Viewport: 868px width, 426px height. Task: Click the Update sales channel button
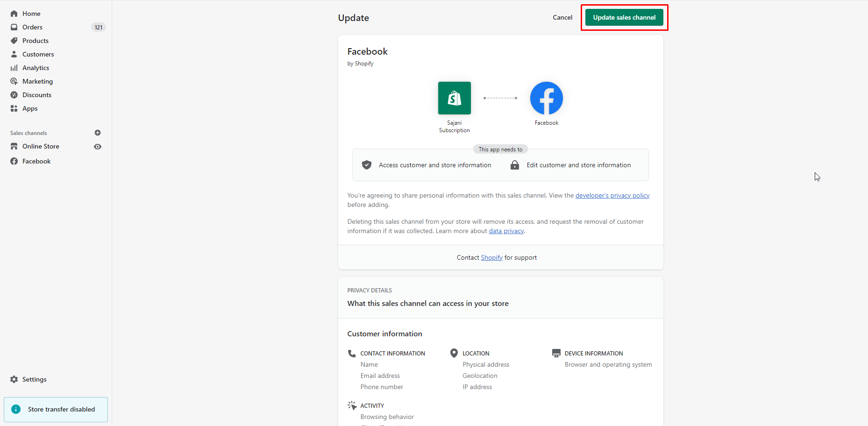pyautogui.click(x=624, y=17)
